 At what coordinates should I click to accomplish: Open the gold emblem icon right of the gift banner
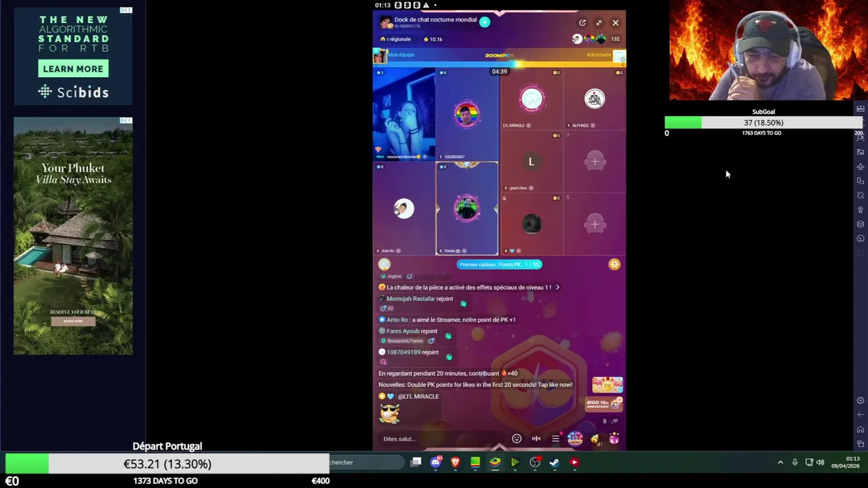[614, 264]
